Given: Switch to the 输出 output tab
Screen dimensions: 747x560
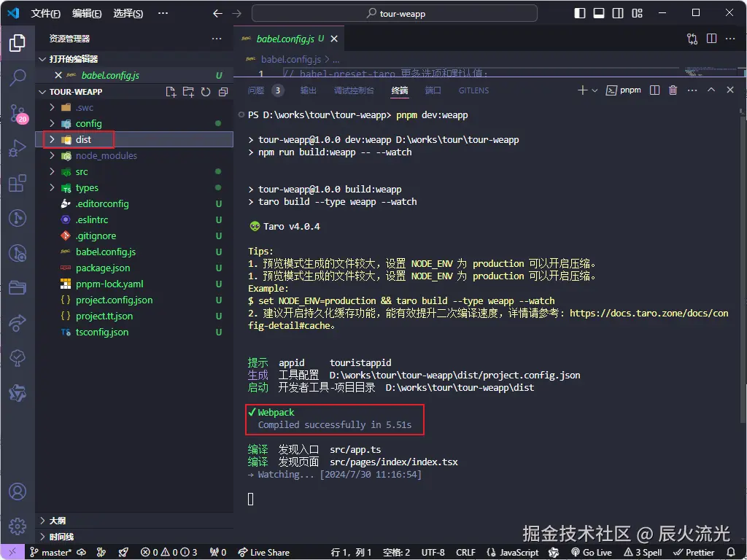Looking at the screenshot, I should tap(309, 90).
